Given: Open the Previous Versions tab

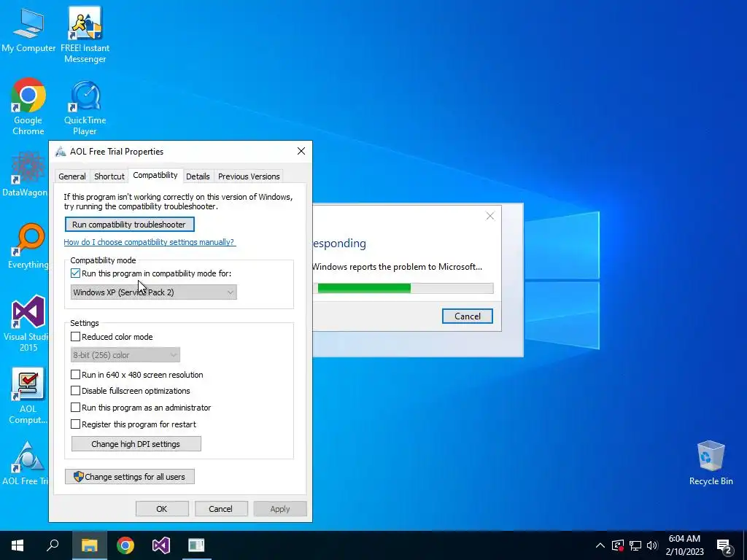Looking at the screenshot, I should pos(249,176).
